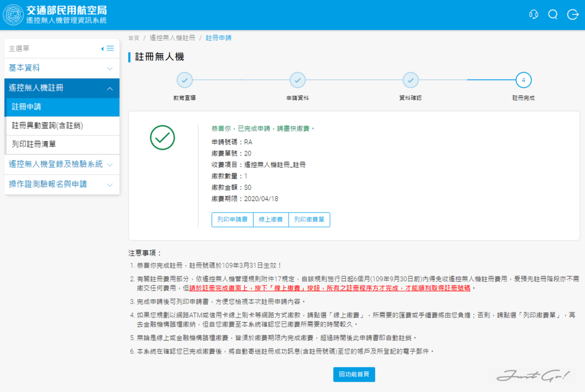This screenshot has width=585, height=392.
Task: Click the customer service headset icon
Action: pos(534,15)
